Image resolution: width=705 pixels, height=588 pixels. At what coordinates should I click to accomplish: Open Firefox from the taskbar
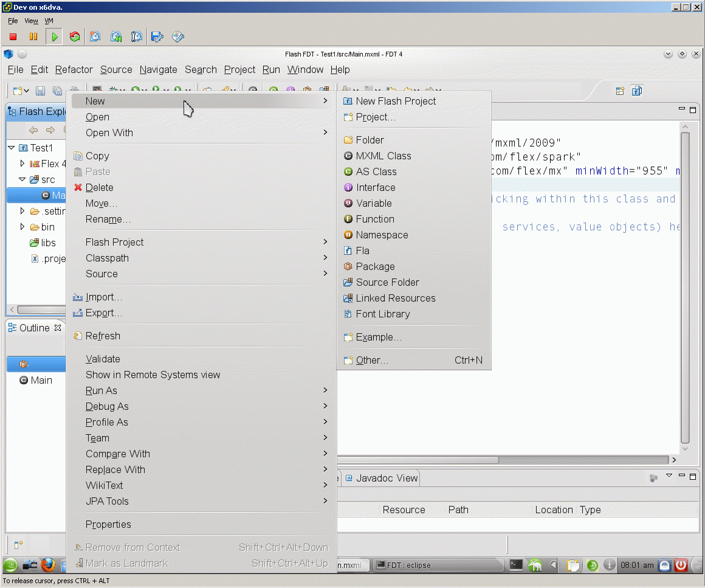point(48,565)
